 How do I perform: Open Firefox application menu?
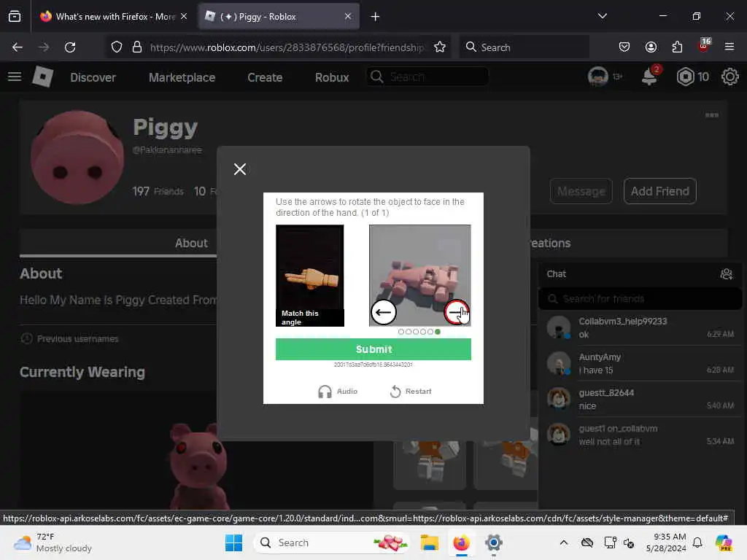point(729,47)
